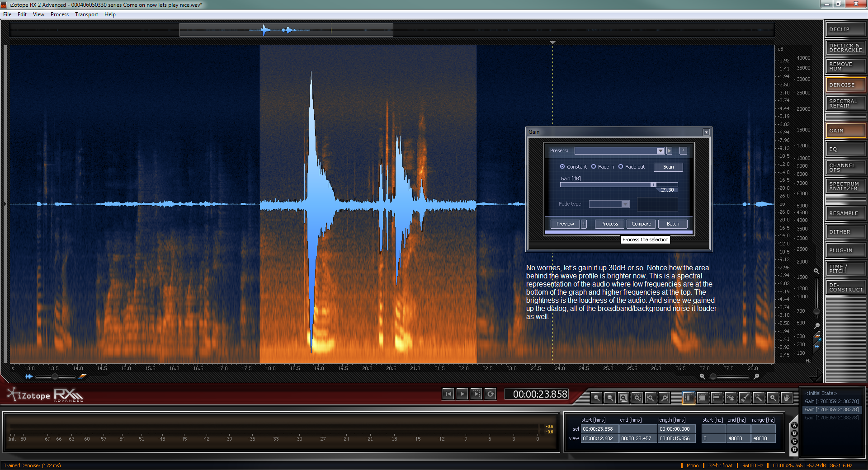Recall snapshot B
868x470 pixels.
[794, 434]
